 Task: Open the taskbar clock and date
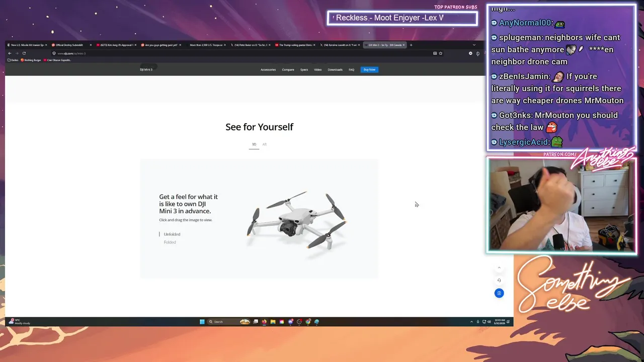[500, 322]
